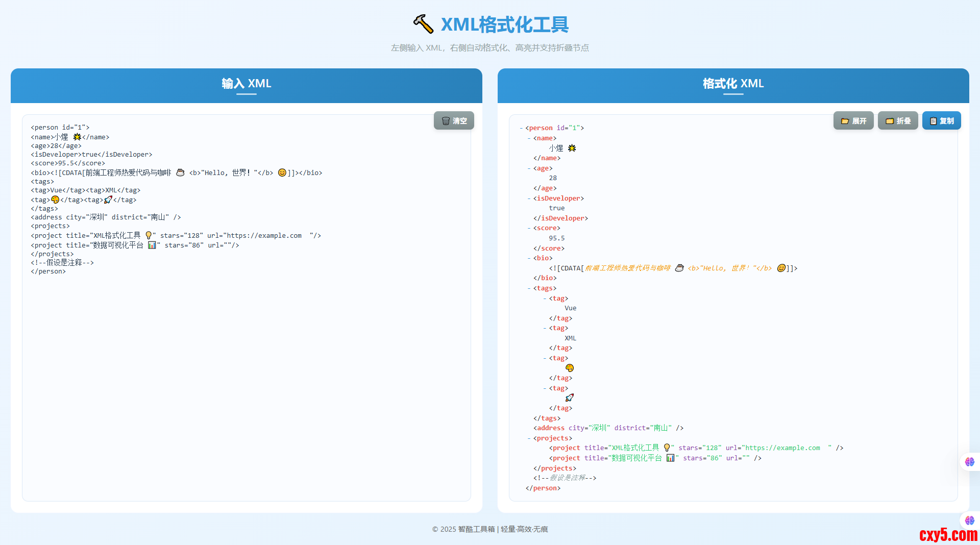The height and width of the screenshot is (545, 980).
Task: Expand all nodes with the 展开 button
Action: click(x=853, y=121)
